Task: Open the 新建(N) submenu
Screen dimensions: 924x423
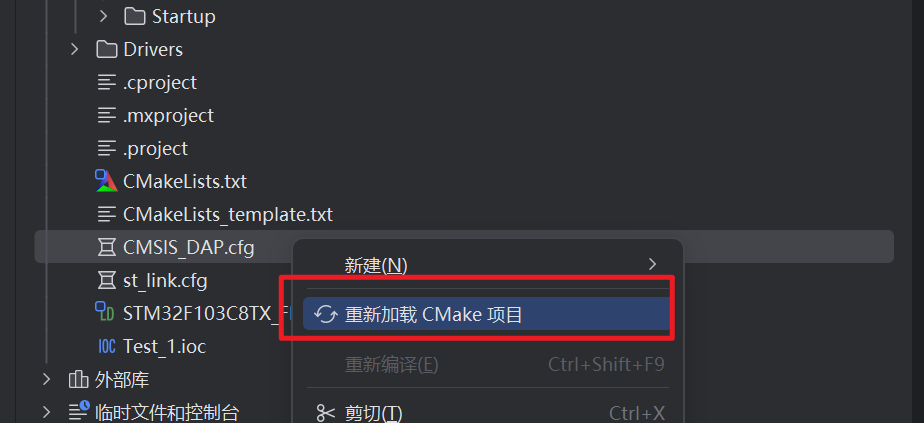Action: point(489,265)
